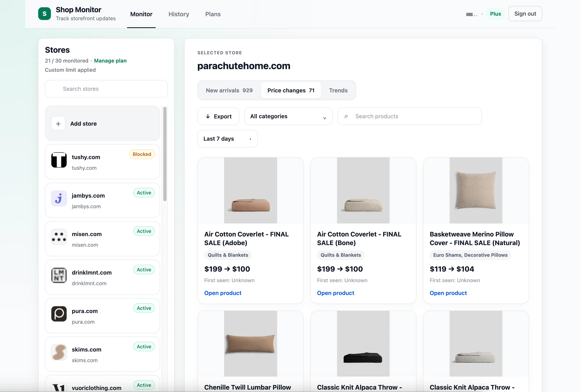Image resolution: width=581 pixels, height=392 pixels.
Task: Open the tushy.com store logo
Action: click(59, 160)
